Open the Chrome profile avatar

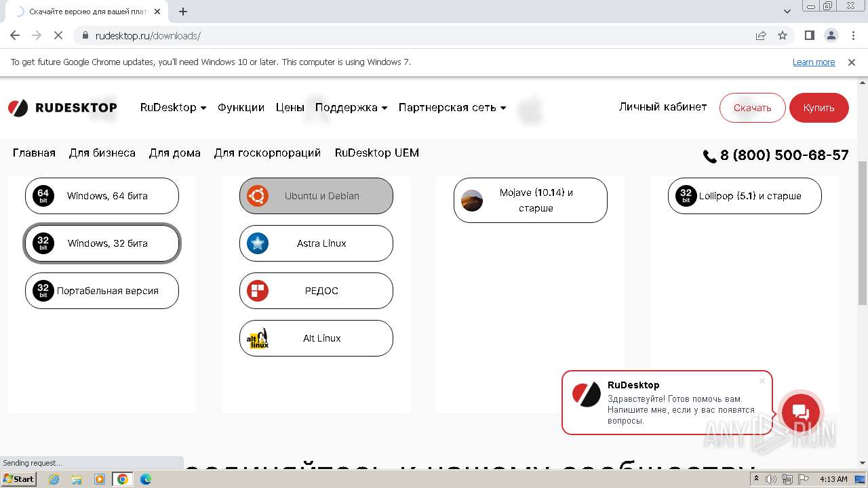click(x=831, y=35)
